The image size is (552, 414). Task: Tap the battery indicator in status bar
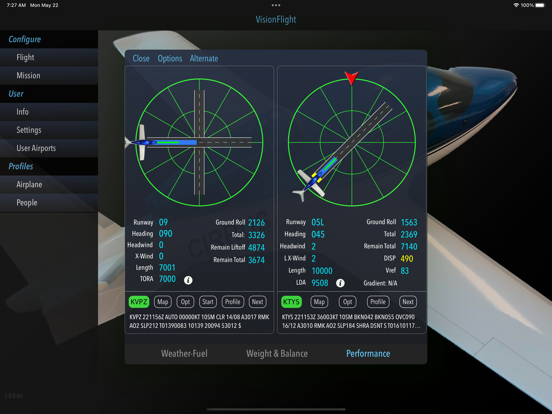pyautogui.click(x=540, y=5)
